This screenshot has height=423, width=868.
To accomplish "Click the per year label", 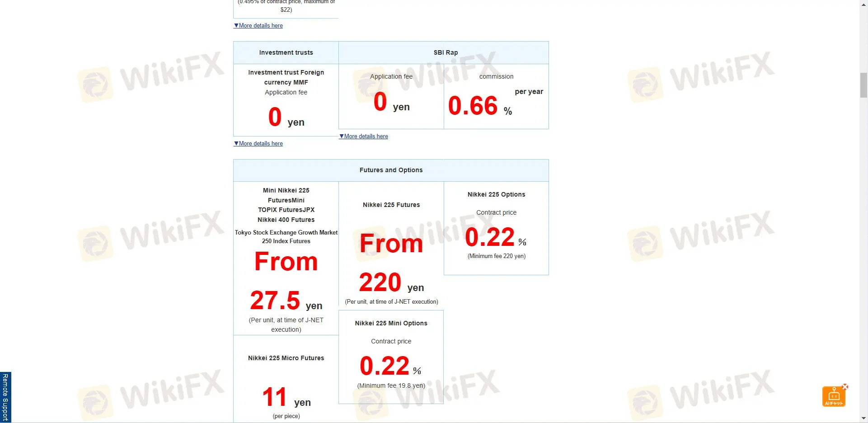I will (x=529, y=92).
